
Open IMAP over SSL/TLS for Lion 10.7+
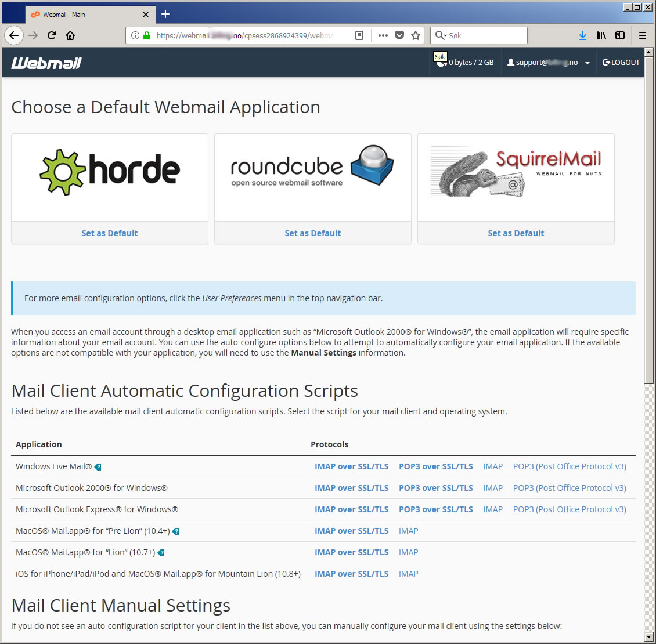pyautogui.click(x=351, y=552)
